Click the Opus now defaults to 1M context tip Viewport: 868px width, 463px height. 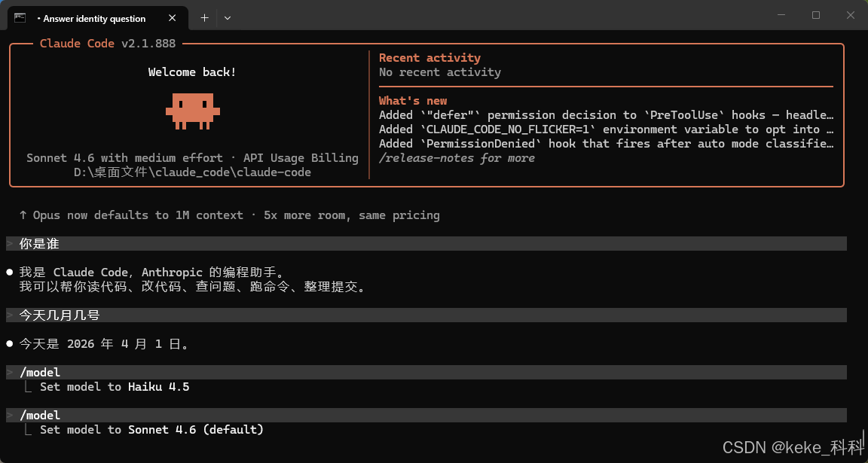230,215
